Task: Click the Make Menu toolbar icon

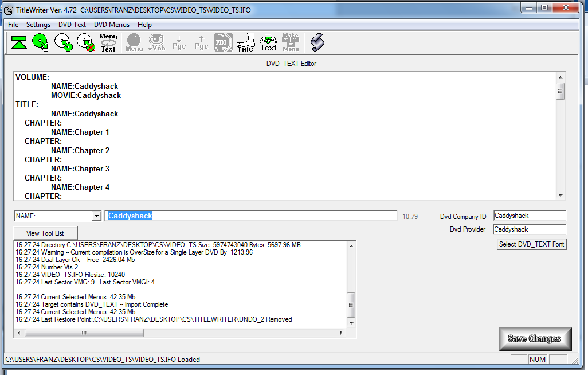Action: 291,43
